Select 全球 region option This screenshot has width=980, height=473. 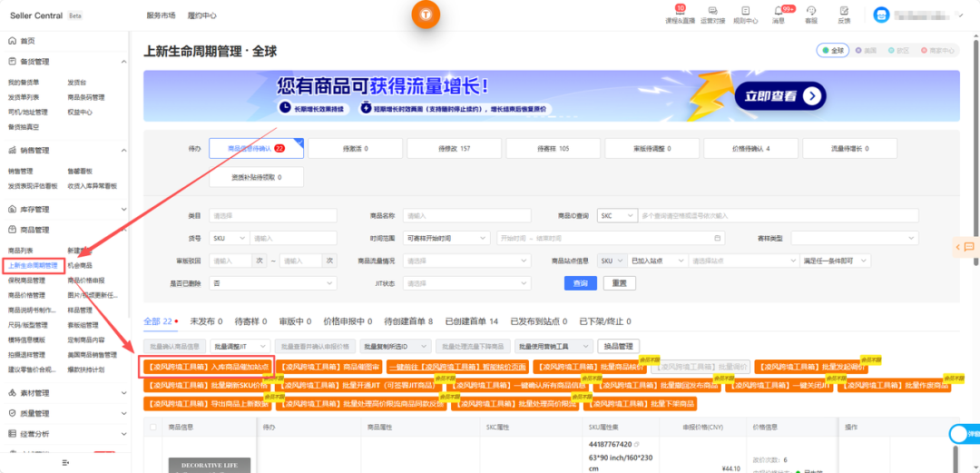834,51
